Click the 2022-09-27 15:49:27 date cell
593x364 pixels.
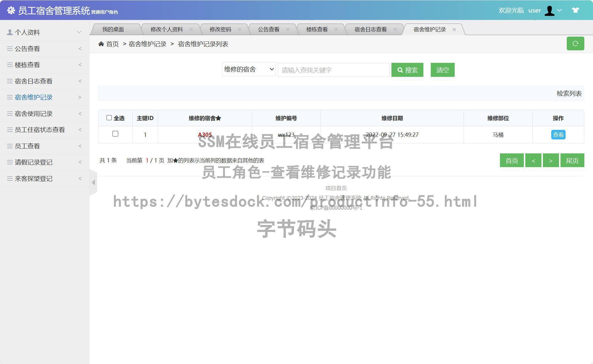tap(392, 135)
